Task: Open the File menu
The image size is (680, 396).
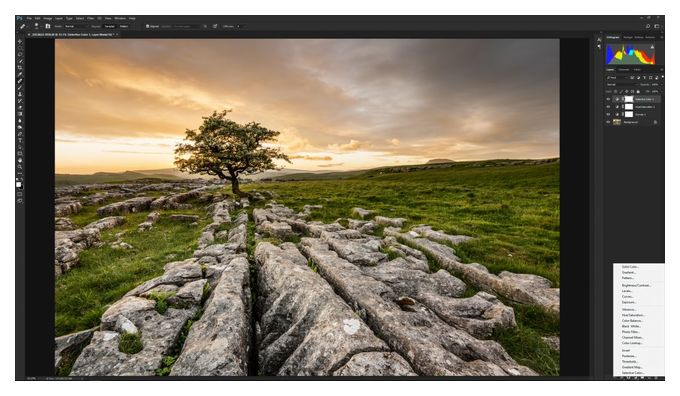Action: pos(29,18)
